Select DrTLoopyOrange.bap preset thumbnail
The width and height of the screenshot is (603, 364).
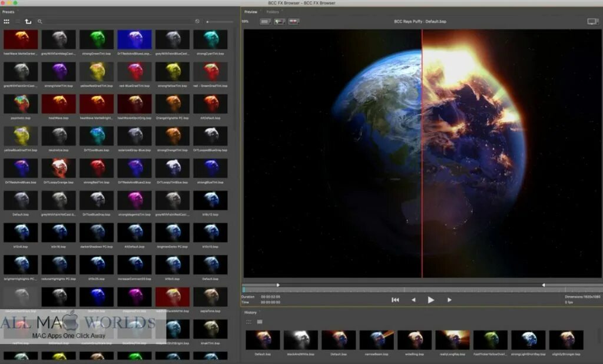(58, 168)
